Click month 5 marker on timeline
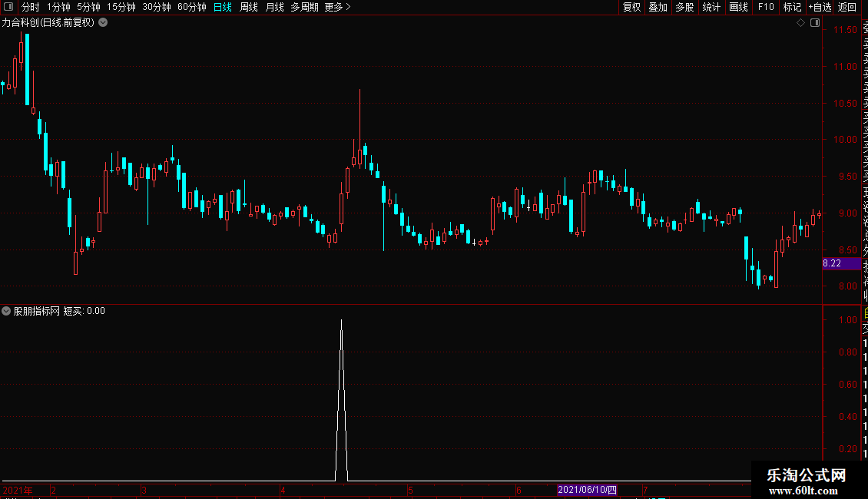Screen dimensions: 868x499 [410, 490]
